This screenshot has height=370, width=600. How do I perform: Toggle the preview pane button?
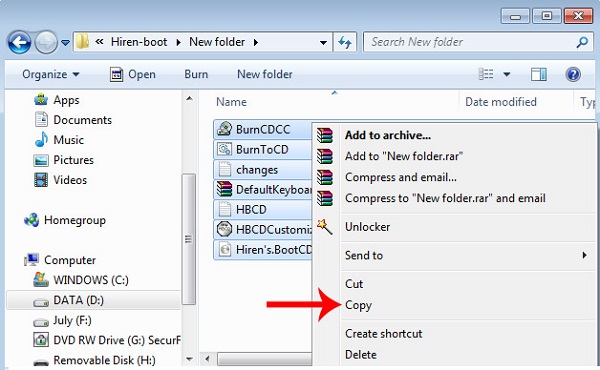point(538,74)
